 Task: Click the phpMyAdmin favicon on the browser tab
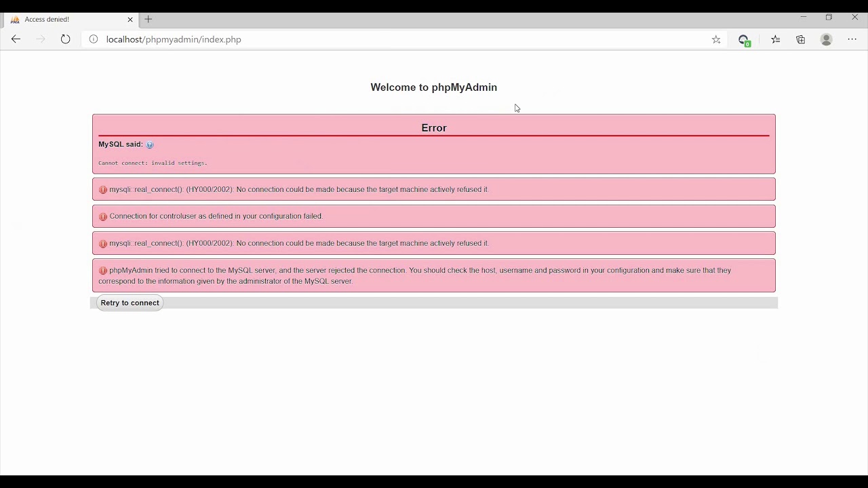(15, 20)
